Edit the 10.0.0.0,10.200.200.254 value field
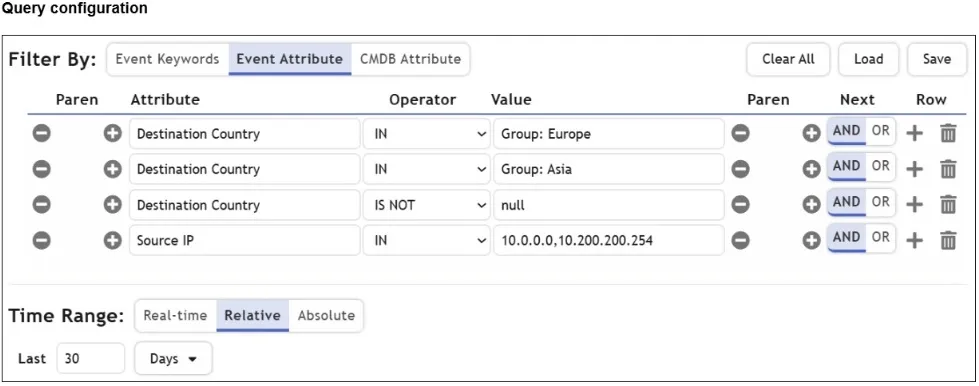The width and height of the screenshot is (979, 386). coord(609,240)
